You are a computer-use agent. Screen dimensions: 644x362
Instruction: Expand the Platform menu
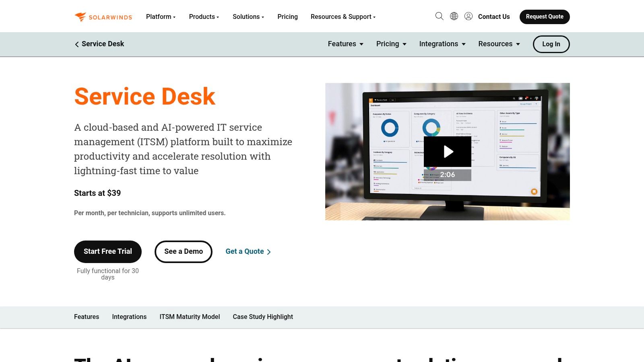161,17
